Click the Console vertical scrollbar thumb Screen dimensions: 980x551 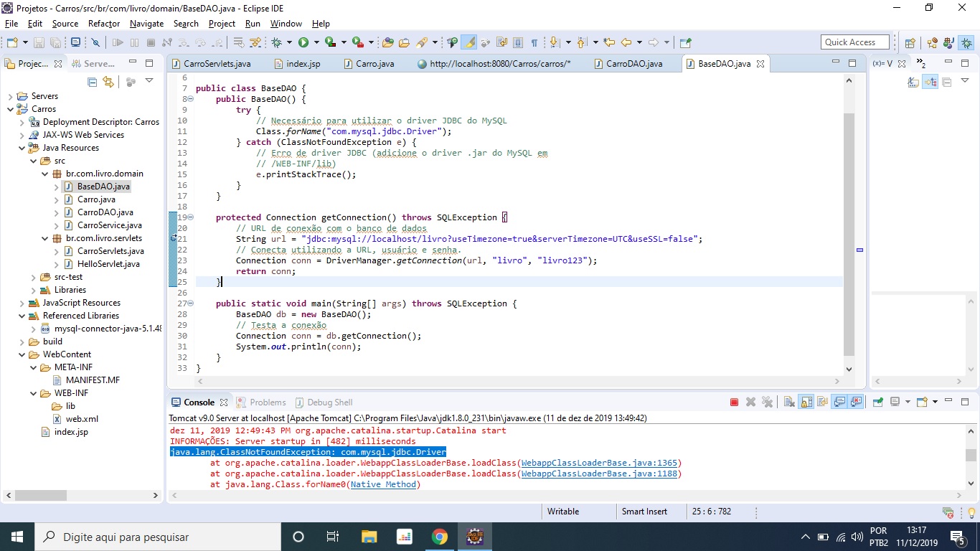(971, 455)
